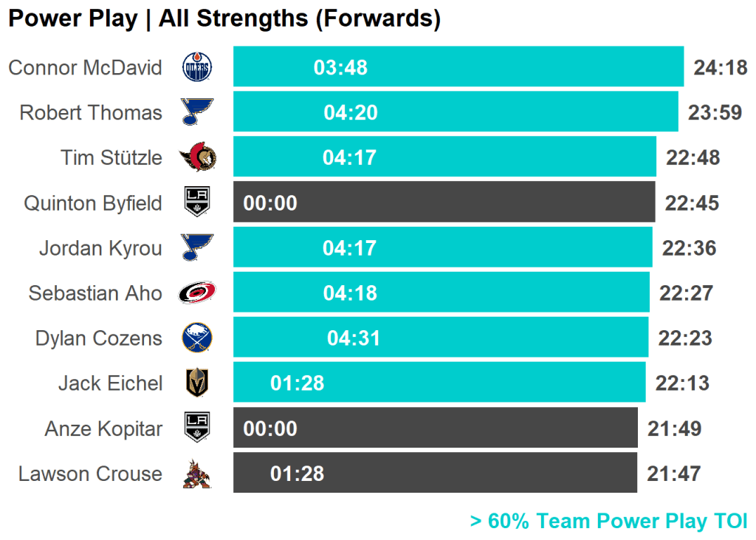Viewport: 756px width, 540px height.
Task: Select the LA Kings logo beside Anze Kopitar
Action: point(196,428)
